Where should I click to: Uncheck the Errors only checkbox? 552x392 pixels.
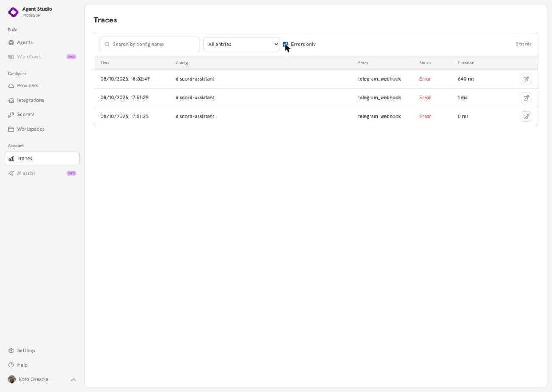click(x=286, y=44)
